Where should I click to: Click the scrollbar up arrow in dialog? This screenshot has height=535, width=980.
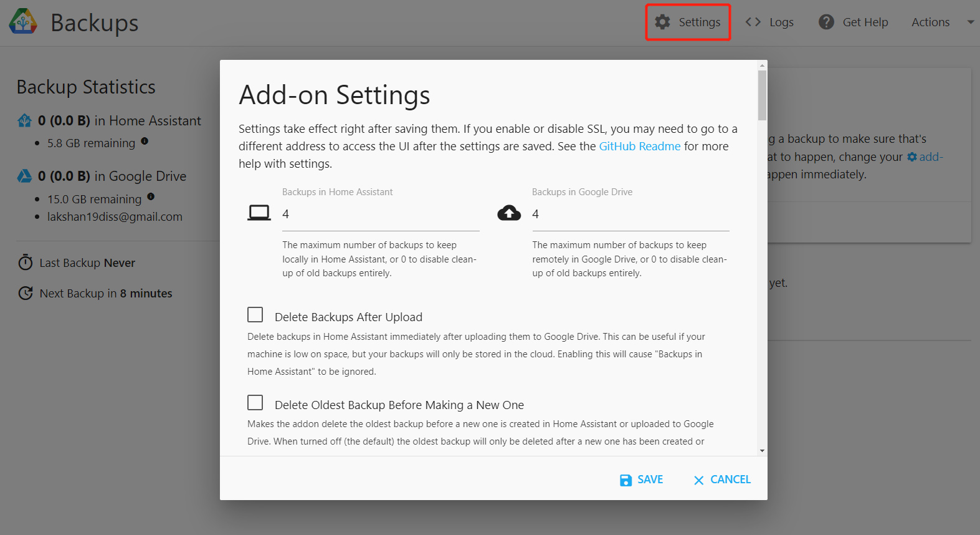(763, 65)
